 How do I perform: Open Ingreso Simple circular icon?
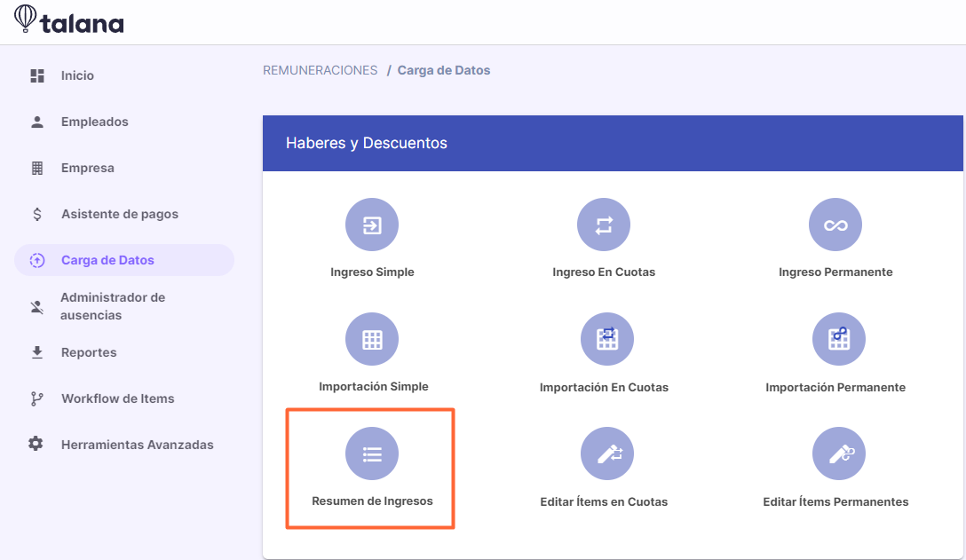click(x=372, y=225)
